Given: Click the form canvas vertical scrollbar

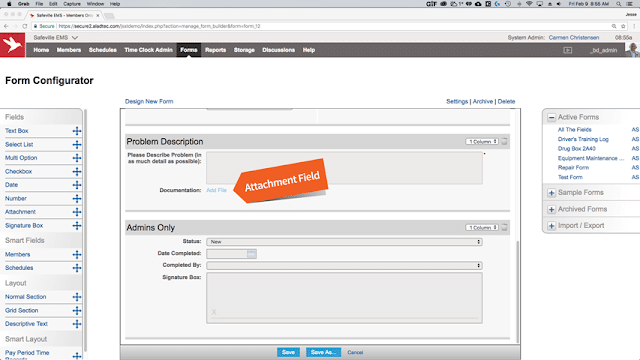Looking at the screenshot, I should tap(518, 291).
